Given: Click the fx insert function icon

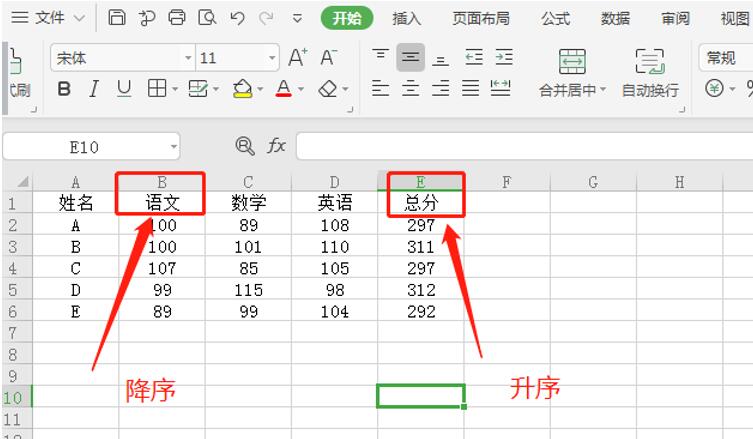Looking at the screenshot, I should [x=276, y=146].
